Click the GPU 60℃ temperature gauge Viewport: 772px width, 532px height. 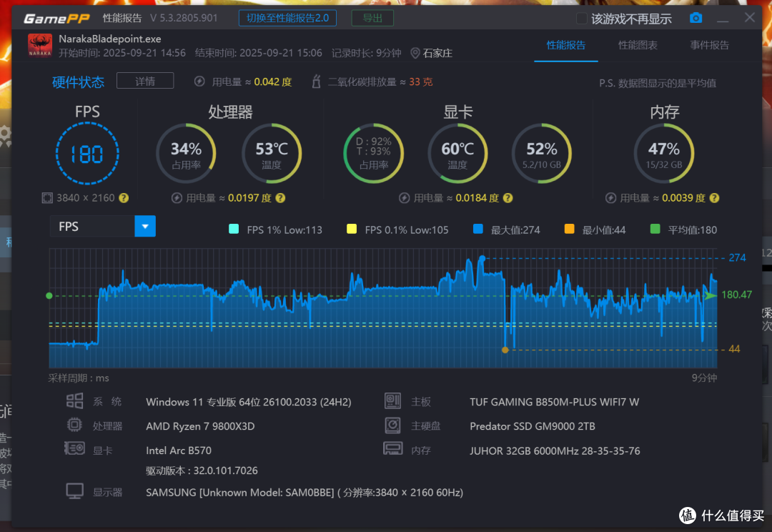458,154
